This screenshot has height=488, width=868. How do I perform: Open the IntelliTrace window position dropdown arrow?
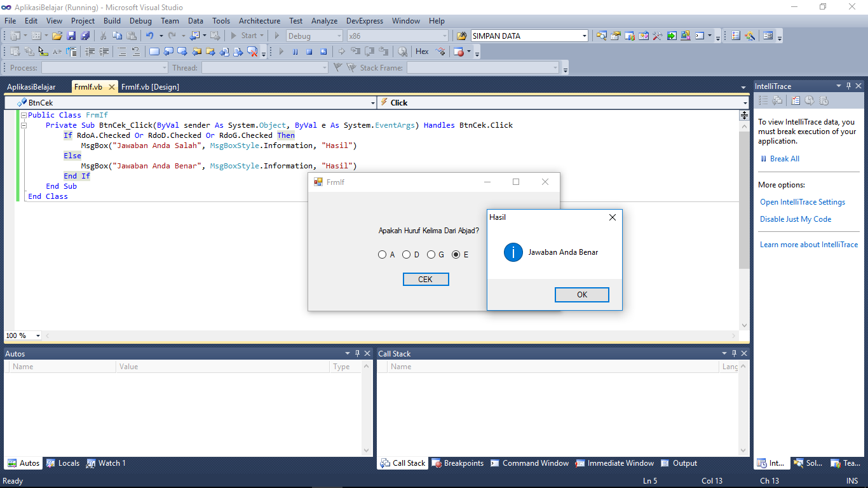pos(839,86)
